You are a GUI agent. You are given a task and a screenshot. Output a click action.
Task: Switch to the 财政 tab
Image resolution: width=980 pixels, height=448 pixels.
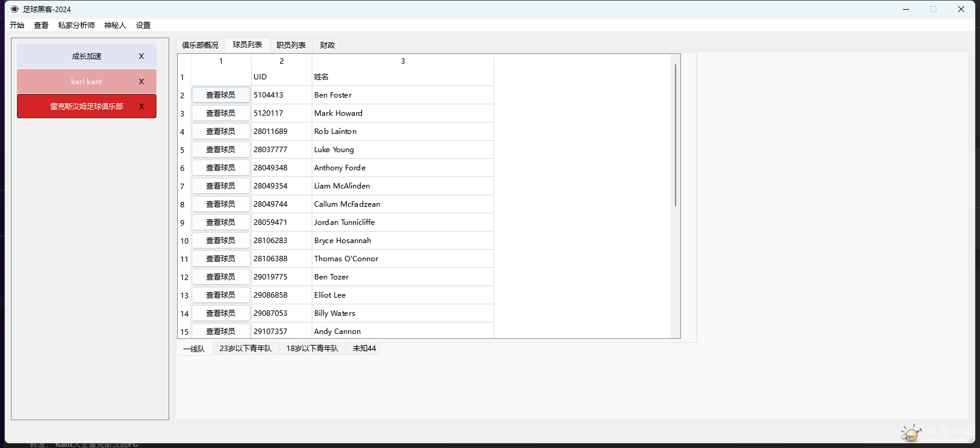(x=327, y=45)
